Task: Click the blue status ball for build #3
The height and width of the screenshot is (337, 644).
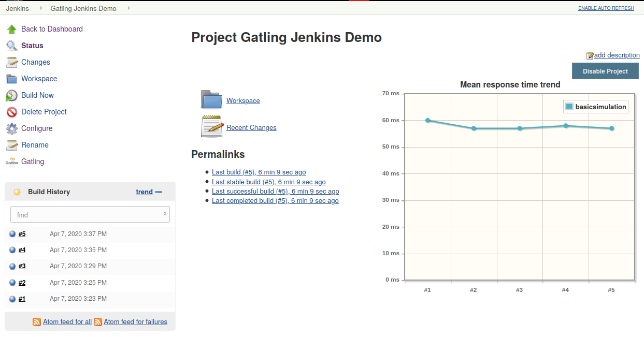Action: (13, 266)
